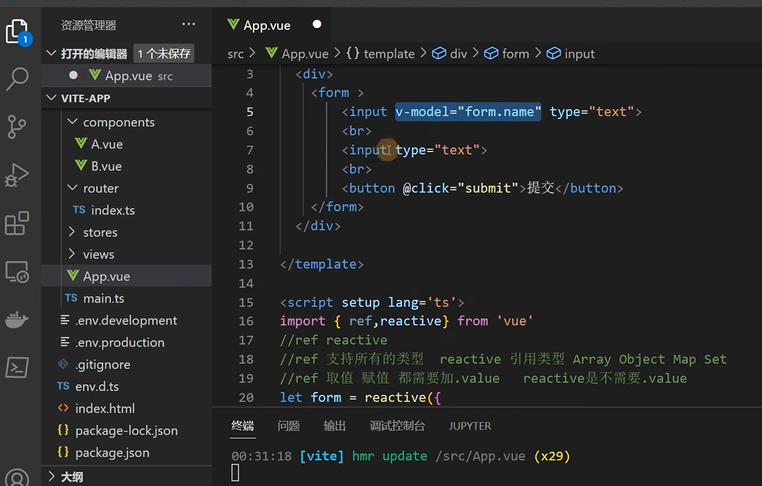762x486 pixels.
Task: Click the template breadcrumb
Action: [381, 53]
